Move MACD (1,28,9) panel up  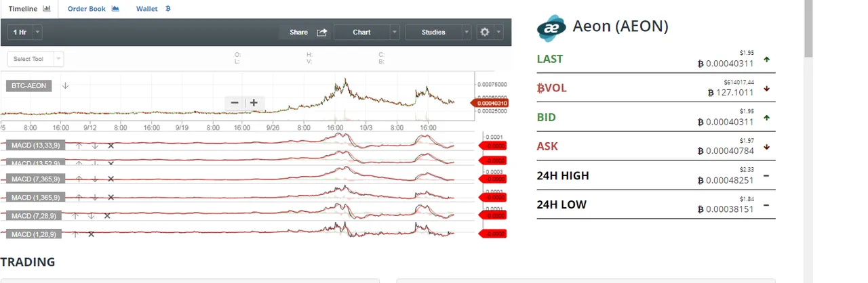[x=75, y=234]
